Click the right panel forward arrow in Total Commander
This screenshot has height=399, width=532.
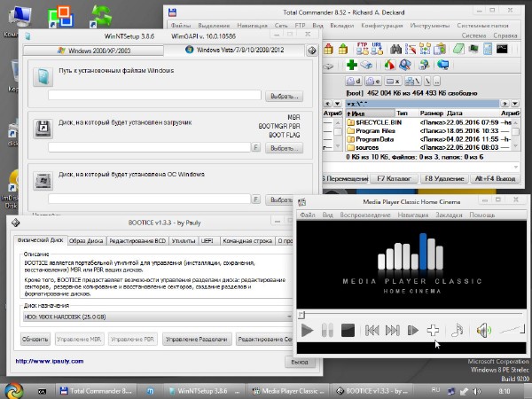click(505, 104)
